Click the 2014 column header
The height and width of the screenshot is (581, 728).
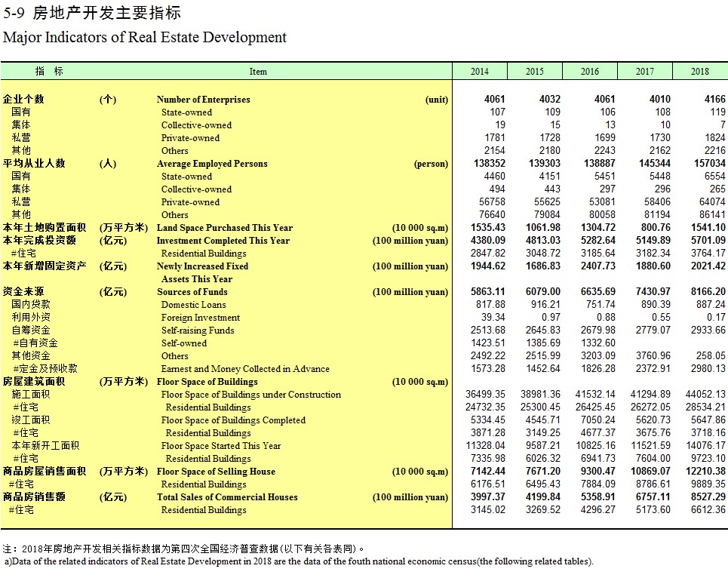[x=480, y=72]
